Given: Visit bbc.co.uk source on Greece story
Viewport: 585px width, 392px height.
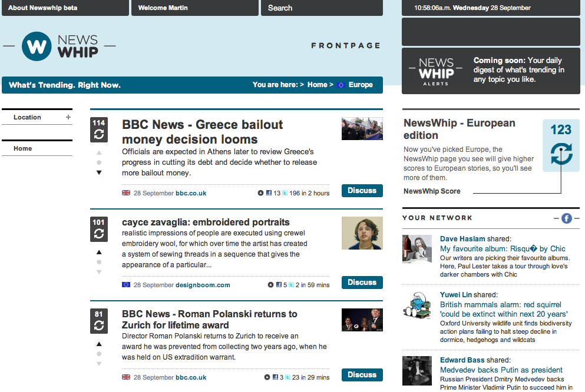Looking at the screenshot, I should 191,193.
